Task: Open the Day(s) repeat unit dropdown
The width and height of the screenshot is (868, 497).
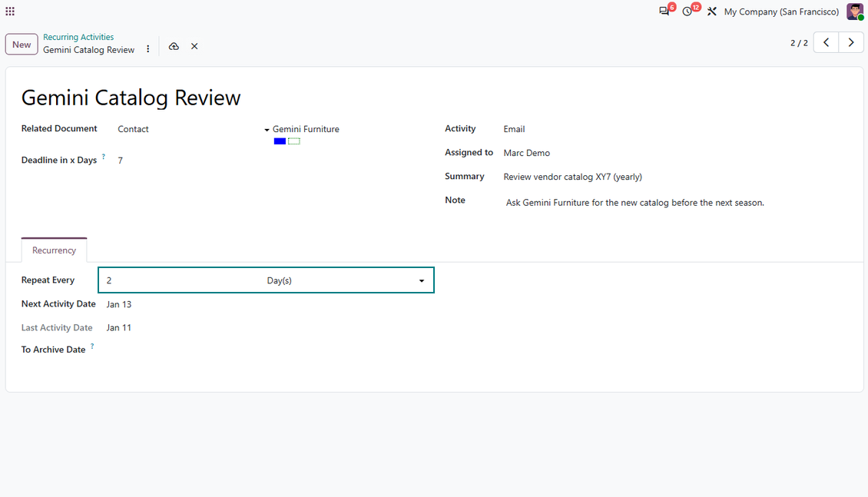Action: click(346, 280)
